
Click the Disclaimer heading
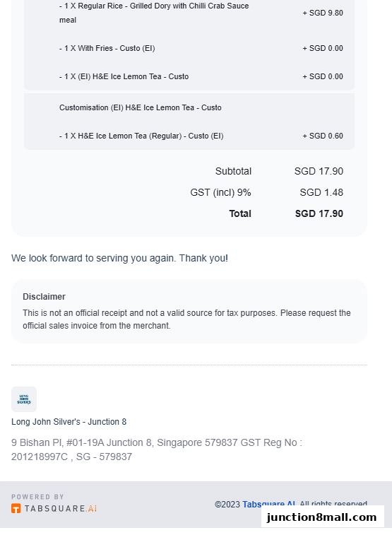[x=44, y=297]
